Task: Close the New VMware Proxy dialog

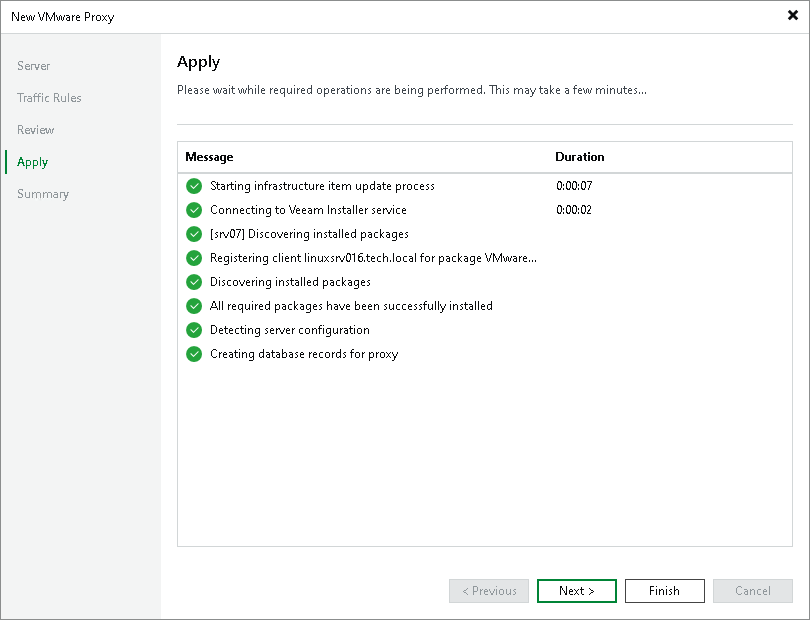Action: 792,16
